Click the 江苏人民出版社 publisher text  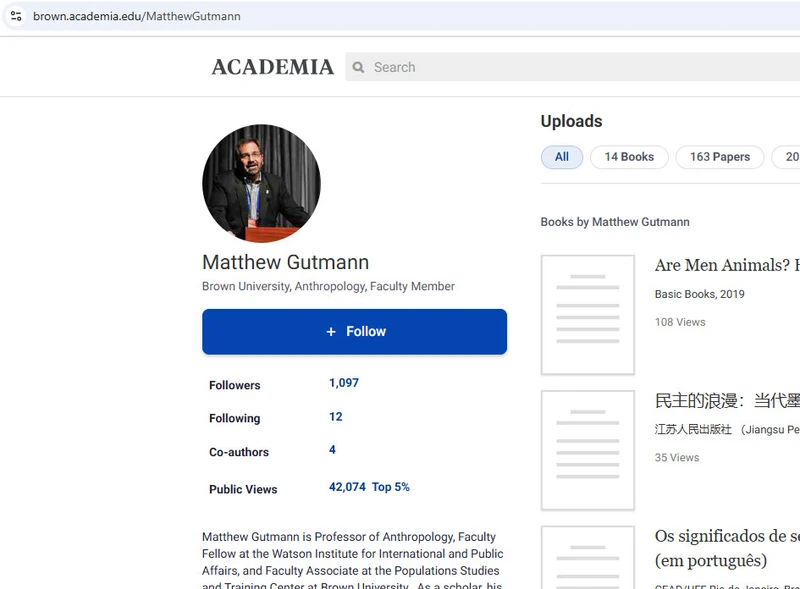click(693, 429)
